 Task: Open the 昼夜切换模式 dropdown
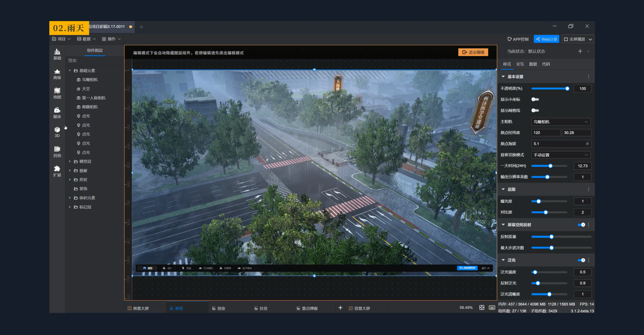(561, 155)
